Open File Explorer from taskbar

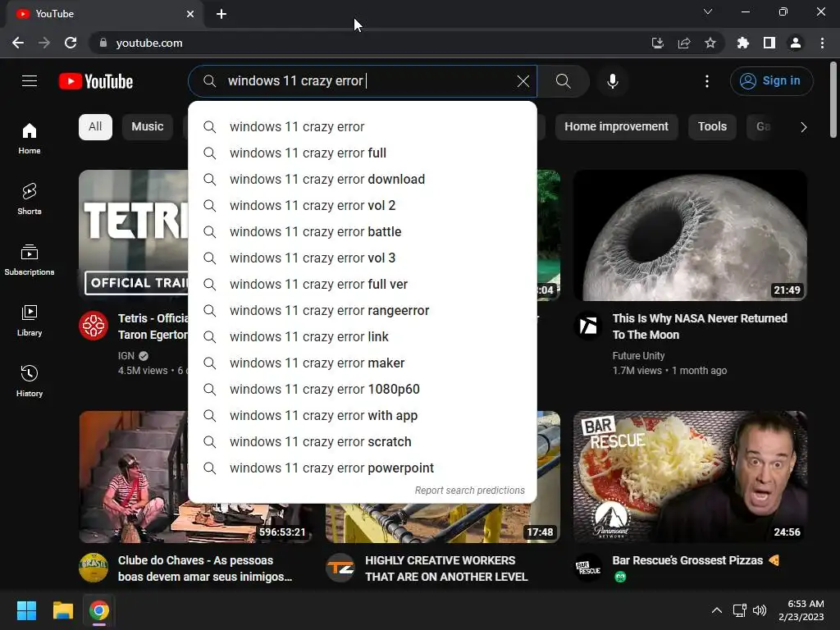tap(62, 610)
